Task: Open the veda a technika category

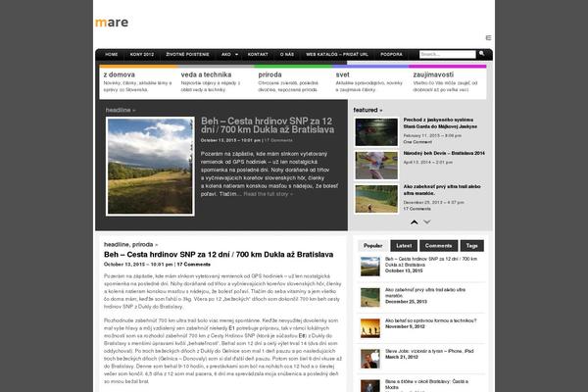Action: tap(206, 74)
